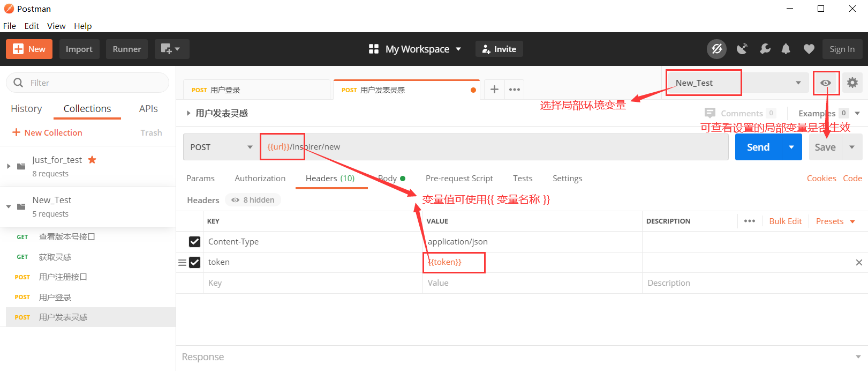
Task: Save the request
Action: click(825, 147)
